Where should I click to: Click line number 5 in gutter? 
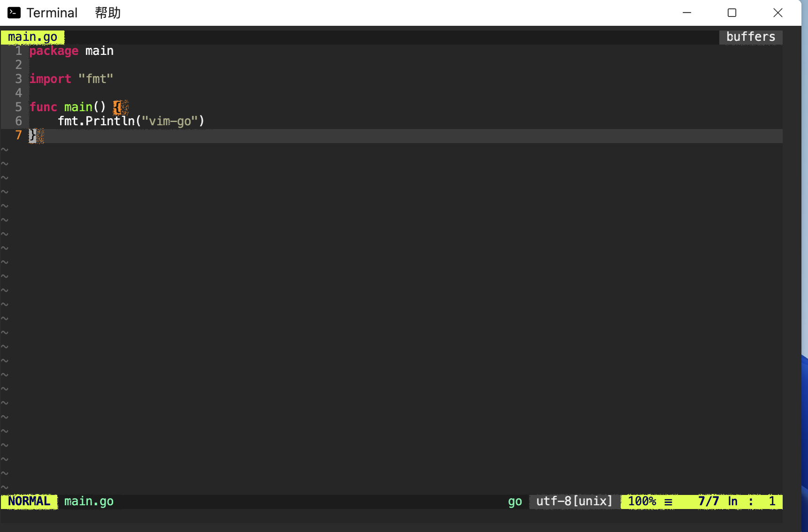pos(18,107)
